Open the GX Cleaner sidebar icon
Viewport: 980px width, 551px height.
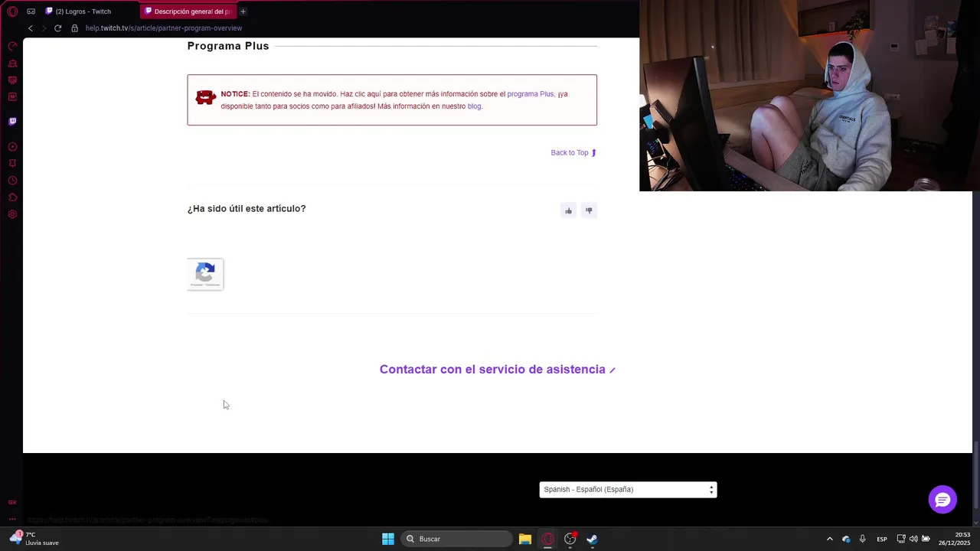[x=12, y=64]
